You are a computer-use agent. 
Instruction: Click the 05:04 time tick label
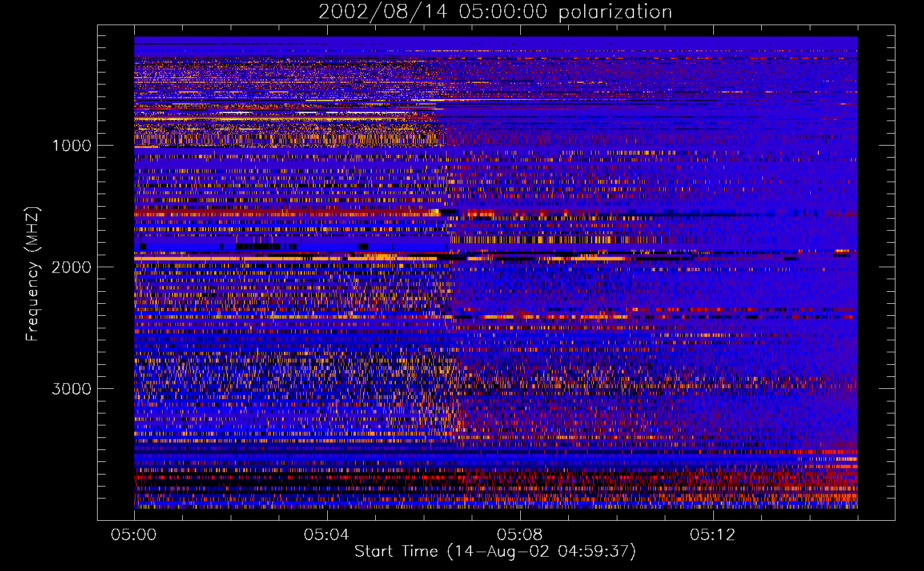[x=327, y=535]
